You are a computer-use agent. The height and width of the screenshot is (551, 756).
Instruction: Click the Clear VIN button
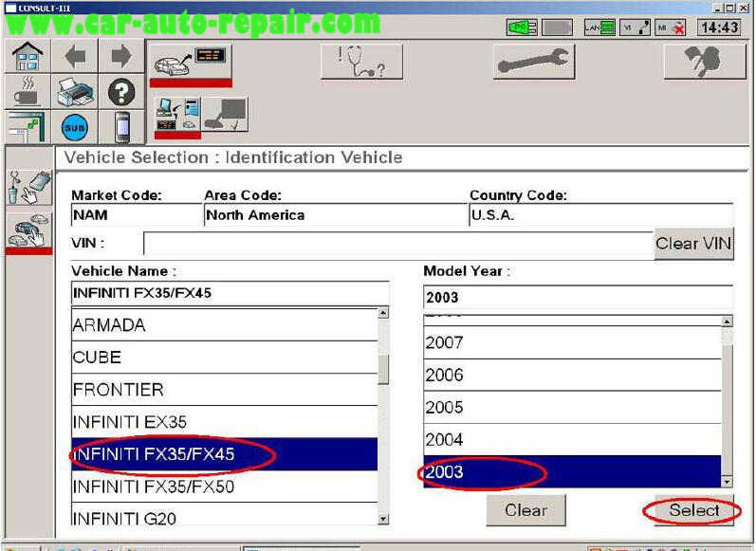pos(693,244)
